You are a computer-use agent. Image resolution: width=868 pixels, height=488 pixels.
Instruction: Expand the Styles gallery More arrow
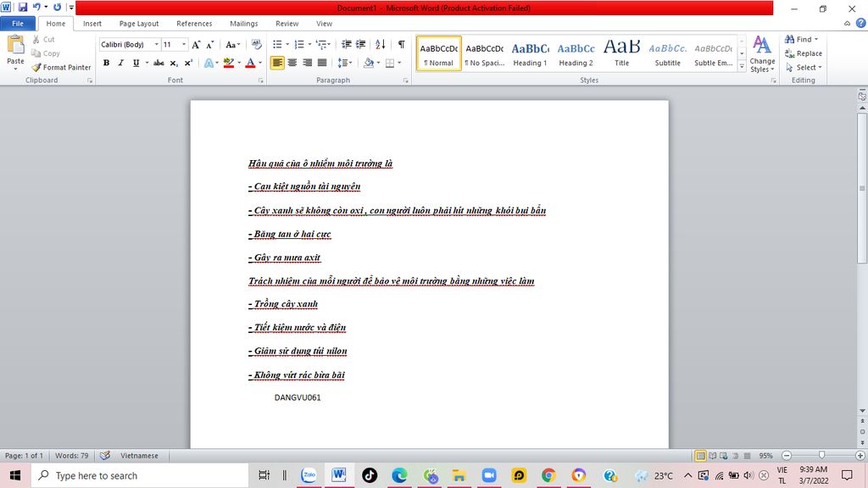tap(742, 66)
